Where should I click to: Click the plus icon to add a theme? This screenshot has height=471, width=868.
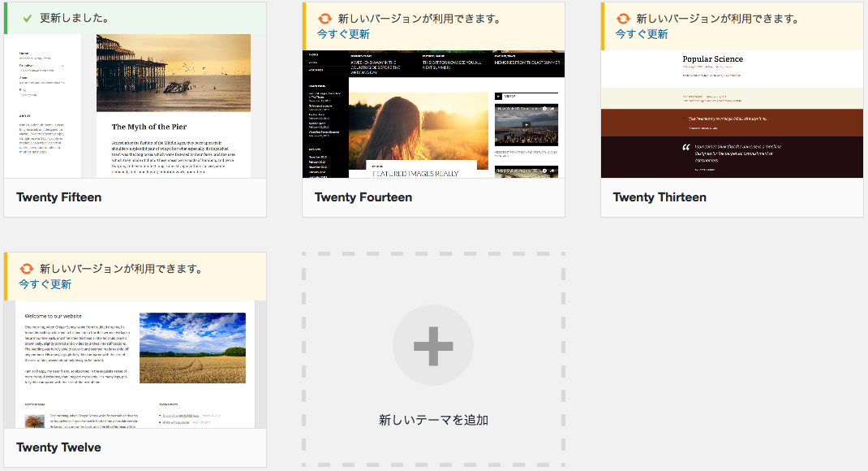pyautogui.click(x=433, y=346)
